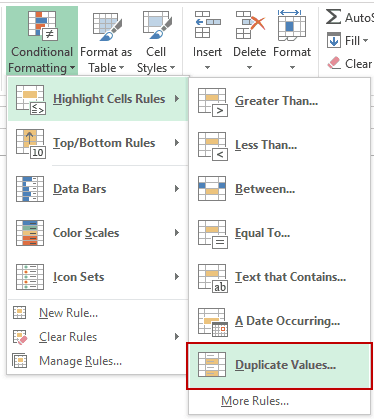Image resolution: width=376 pixels, height=419 pixels.
Task: Click the A Date Occurring icon
Action: coord(213,322)
